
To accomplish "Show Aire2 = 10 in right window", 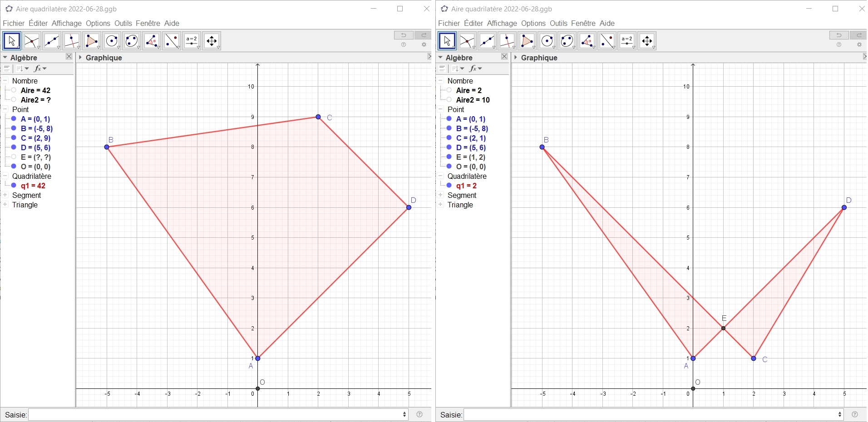I will click(449, 100).
